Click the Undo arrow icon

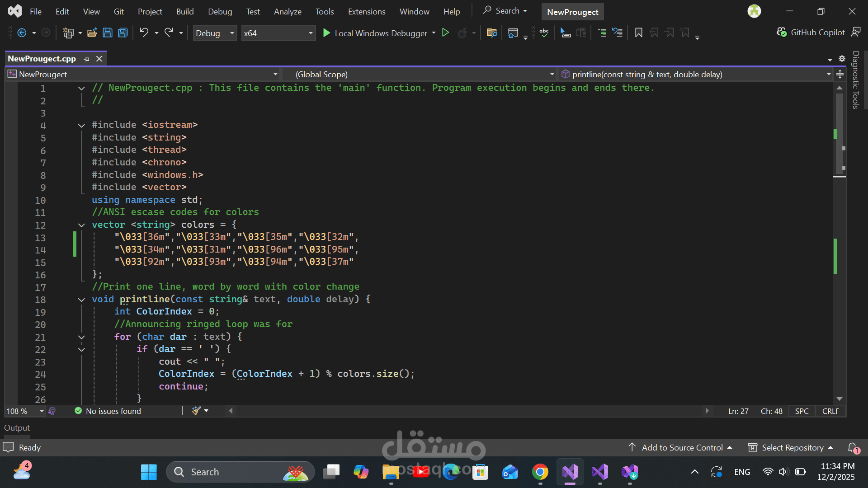144,33
